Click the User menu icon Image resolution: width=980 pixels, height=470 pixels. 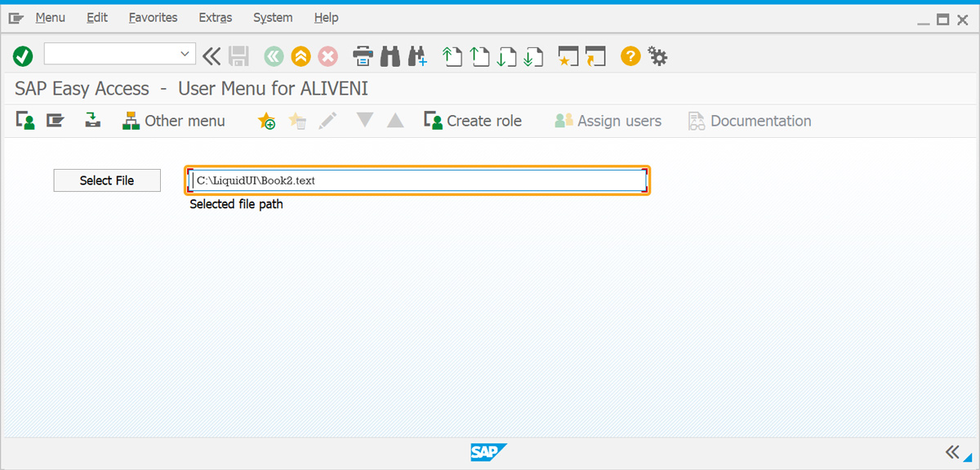tap(25, 121)
